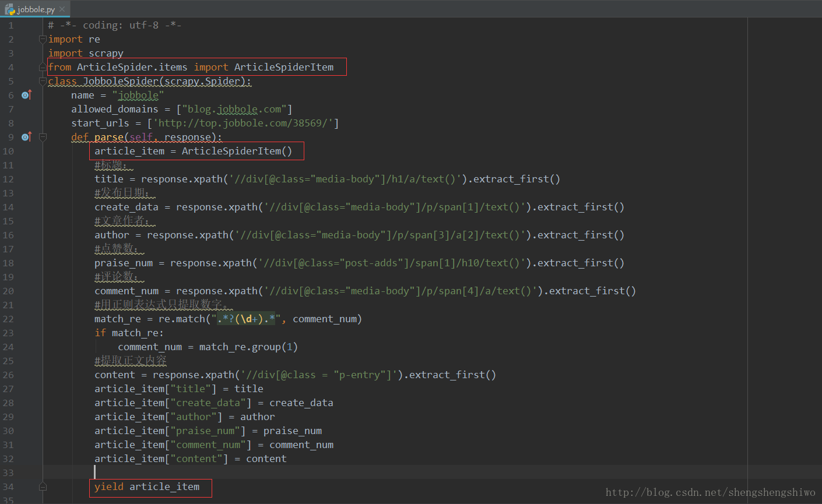Click the key "author" in article_item assignment

pos(194,417)
